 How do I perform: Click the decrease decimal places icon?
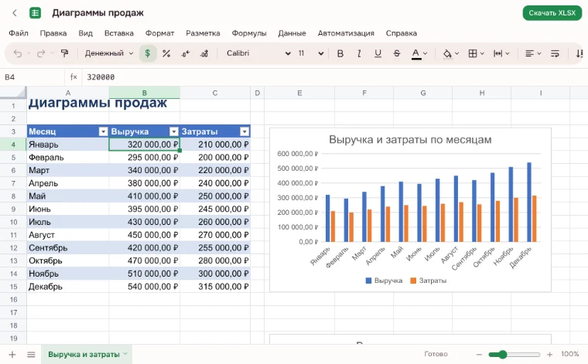(185, 53)
